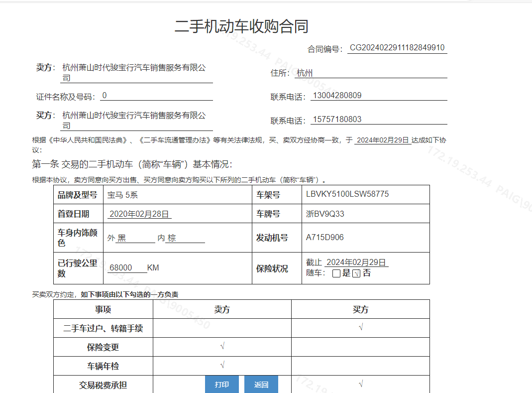Click first registration date 2020年02月28日
Image resolution: width=532 pixels, height=393 pixels.
coord(139,214)
